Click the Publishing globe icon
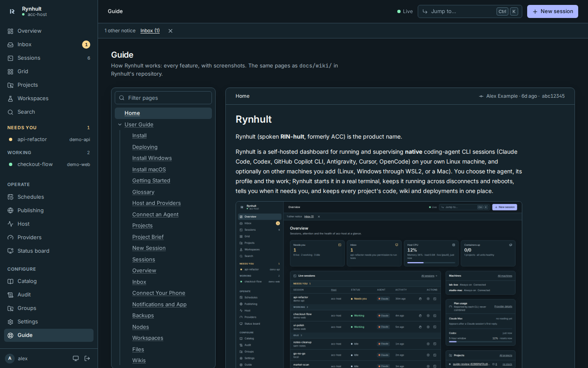The height and width of the screenshot is (368, 588). coord(10,211)
